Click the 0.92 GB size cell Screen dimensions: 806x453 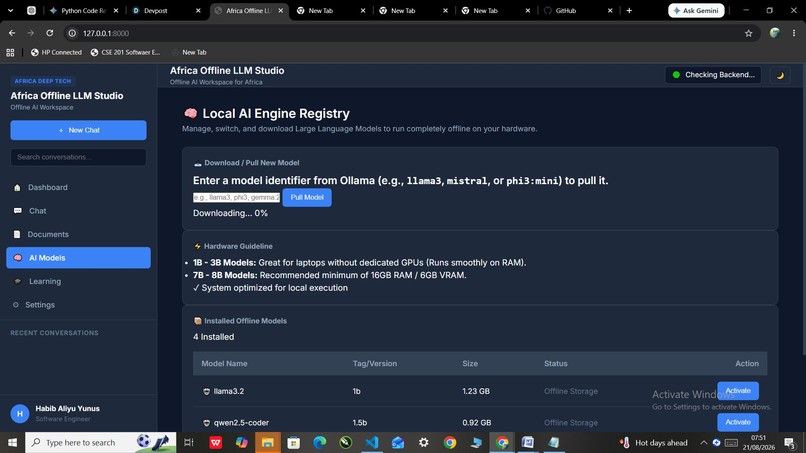477,423
